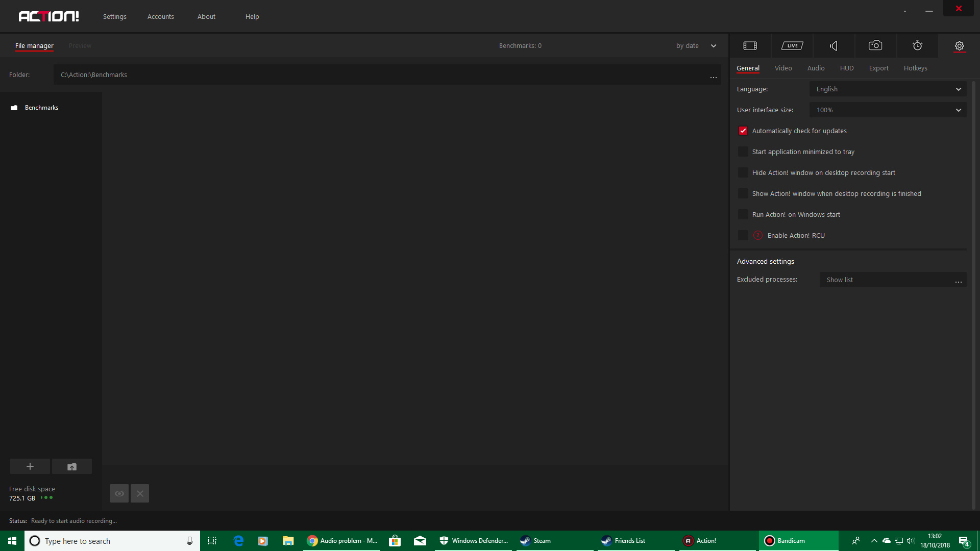Viewport: 980px width, 551px height.
Task: Toggle file preview with the eye icon
Action: (x=119, y=493)
